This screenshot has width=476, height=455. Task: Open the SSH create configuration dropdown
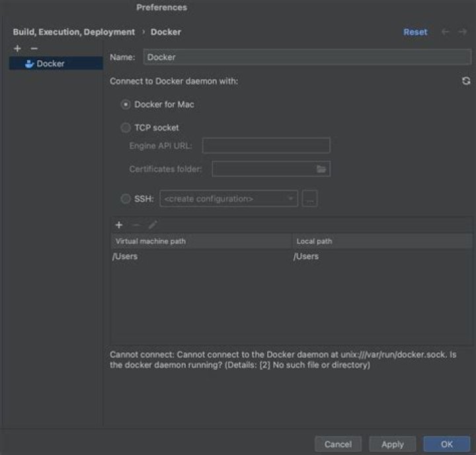229,198
